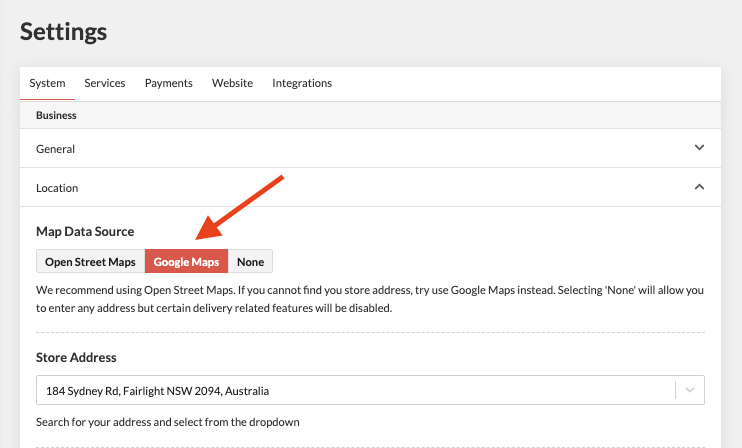Choose None for Map Data Source
742x448 pixels.
pos(250,262)
